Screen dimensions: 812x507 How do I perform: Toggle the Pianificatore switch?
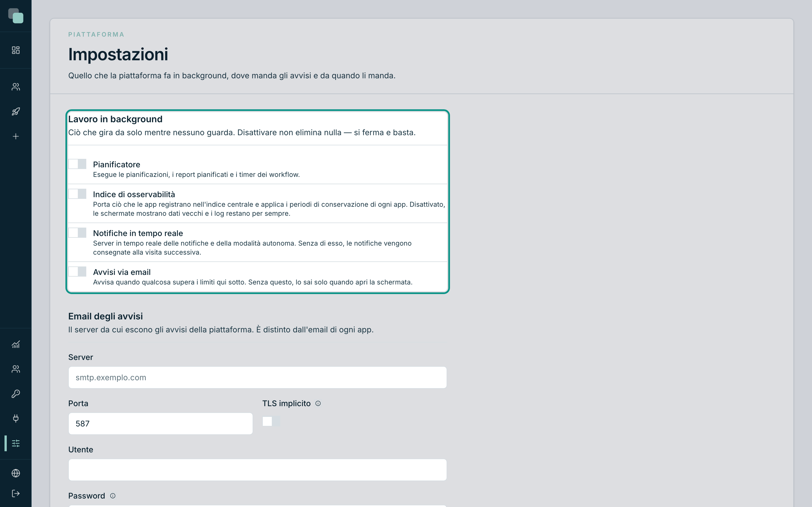tap(77, 164)
